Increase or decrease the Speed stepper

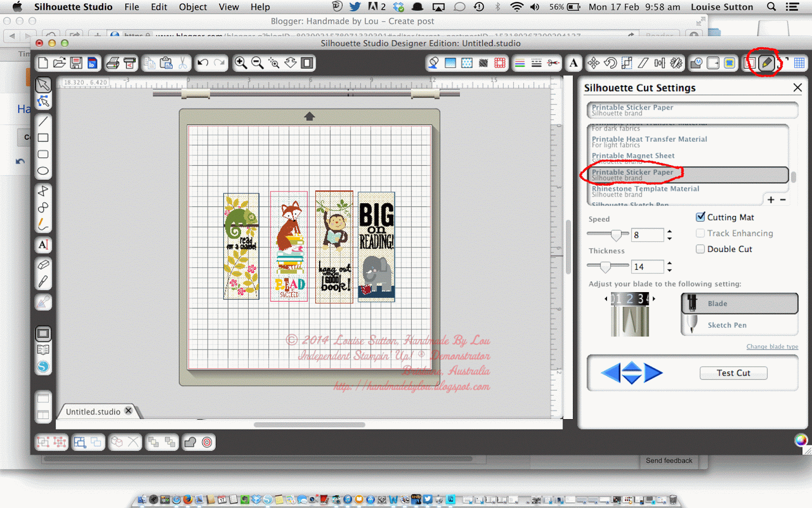point(669,235)
